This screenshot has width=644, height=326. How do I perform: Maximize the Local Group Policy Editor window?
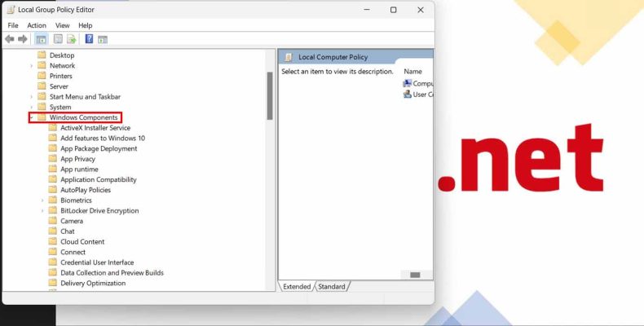pyautogui.click(x=394, y=10)
